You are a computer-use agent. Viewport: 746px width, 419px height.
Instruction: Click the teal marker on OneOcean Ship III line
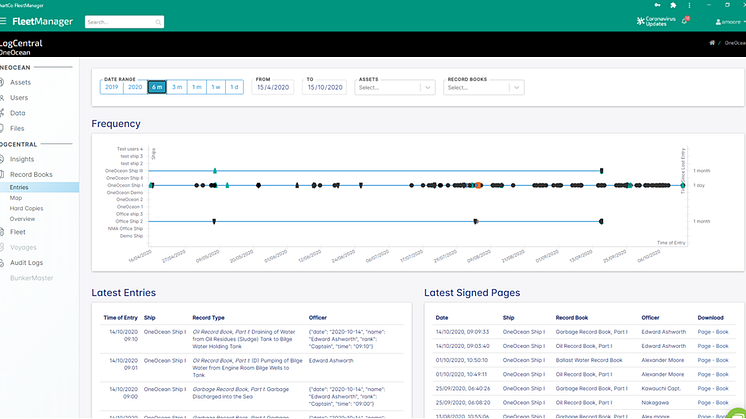[215, 171]
